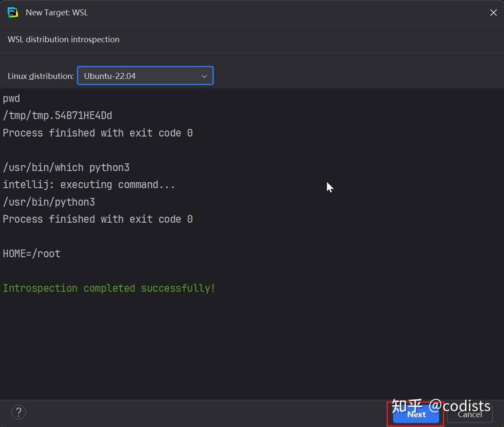The image size is (504, 427).
Task: Cancel the WSL target setup
Action: (469, 414)
